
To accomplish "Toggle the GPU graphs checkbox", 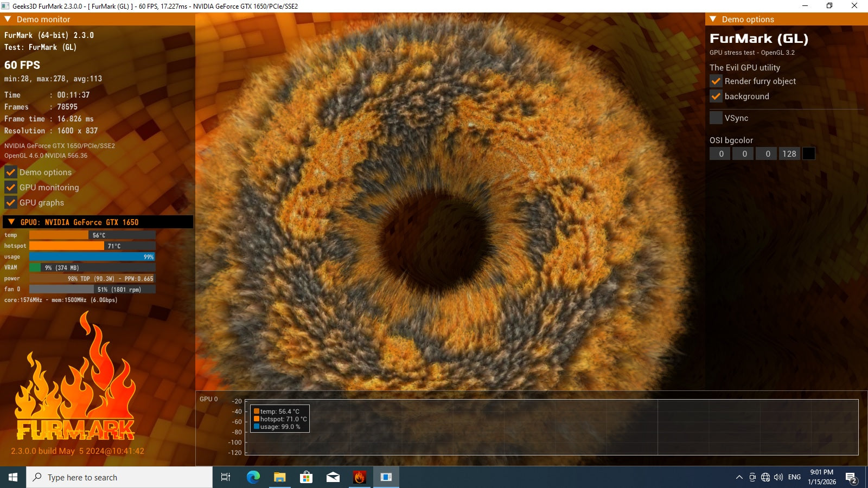I will click(x=11, y=203).
